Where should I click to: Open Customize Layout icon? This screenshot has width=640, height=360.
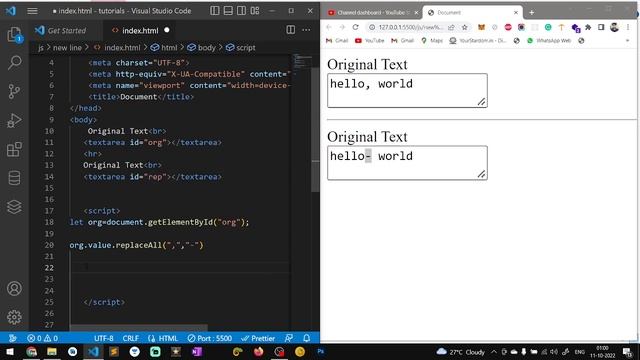point(255,11)
